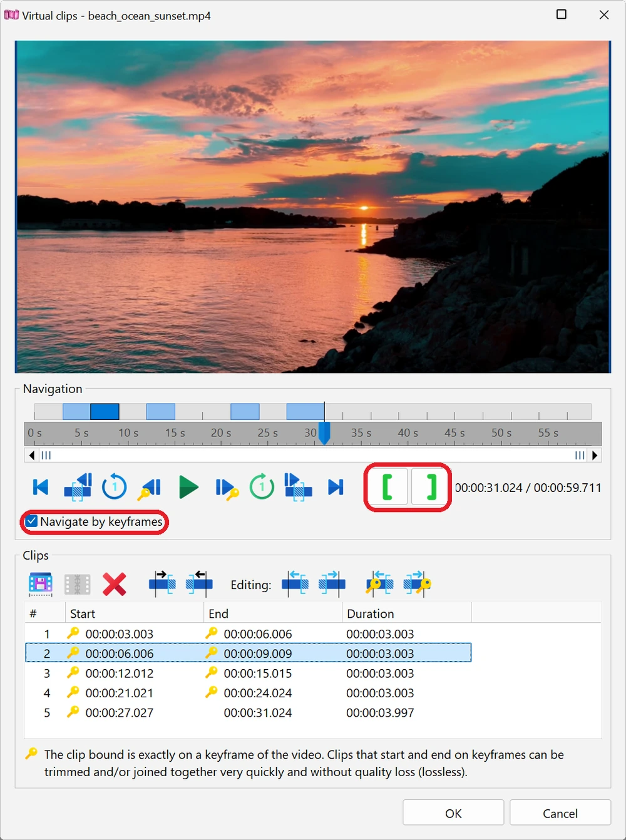Click the blue playhead marker at 31 s

[324, 433]
